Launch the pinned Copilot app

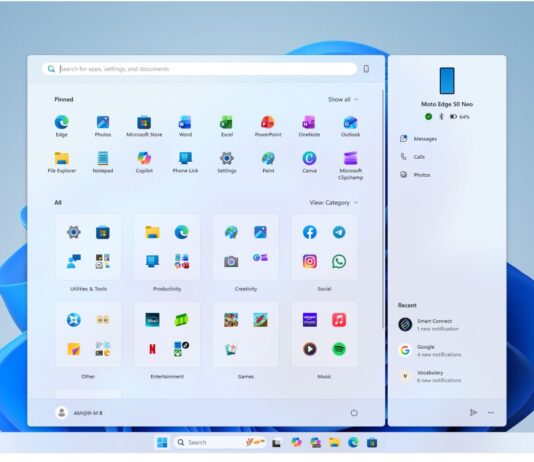(x=144, y=162)
